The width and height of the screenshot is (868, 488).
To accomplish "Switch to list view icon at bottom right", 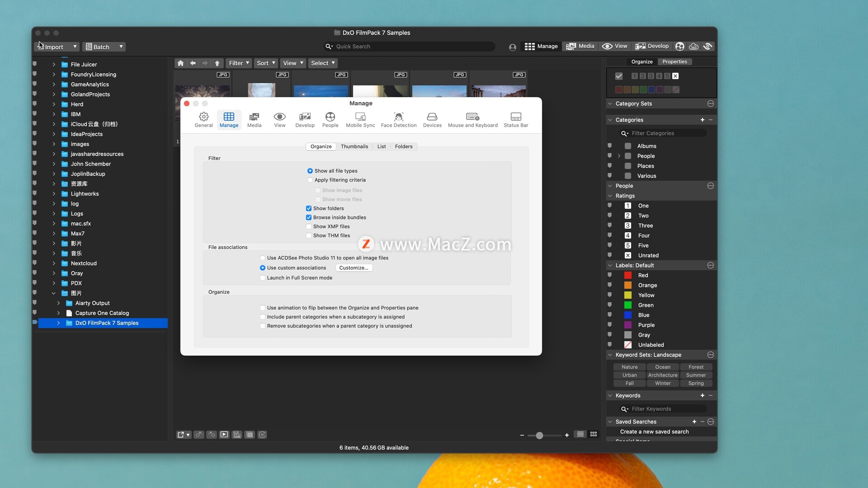I will [580, 434].
